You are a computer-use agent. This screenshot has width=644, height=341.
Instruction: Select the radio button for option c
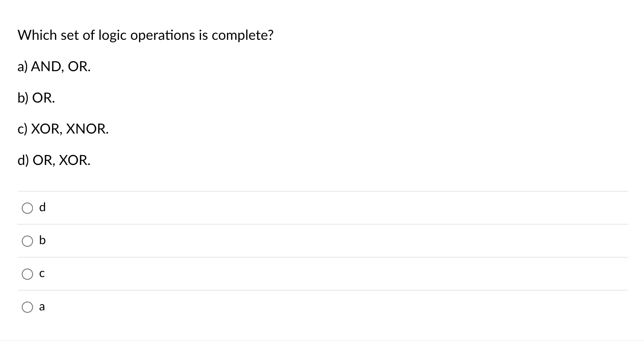pos(27,274)
